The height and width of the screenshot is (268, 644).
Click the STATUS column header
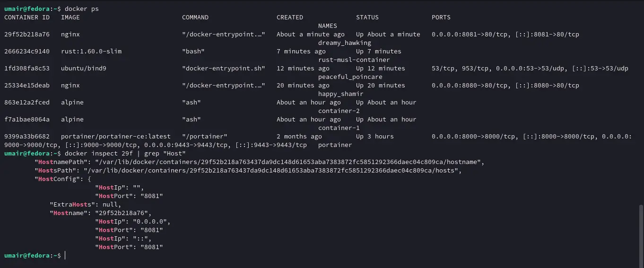tap(367, 17)
